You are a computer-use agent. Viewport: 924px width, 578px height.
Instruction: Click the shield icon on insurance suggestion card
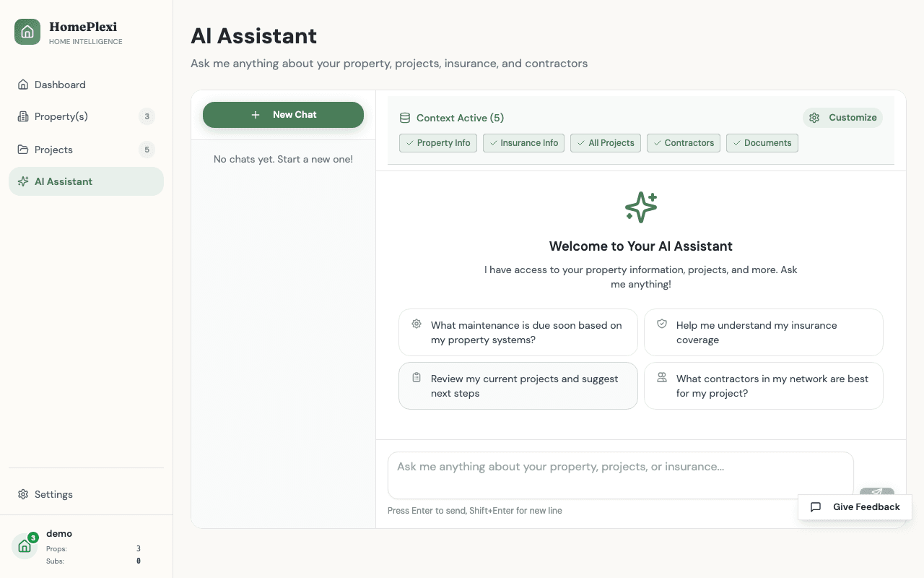[662, 323]
